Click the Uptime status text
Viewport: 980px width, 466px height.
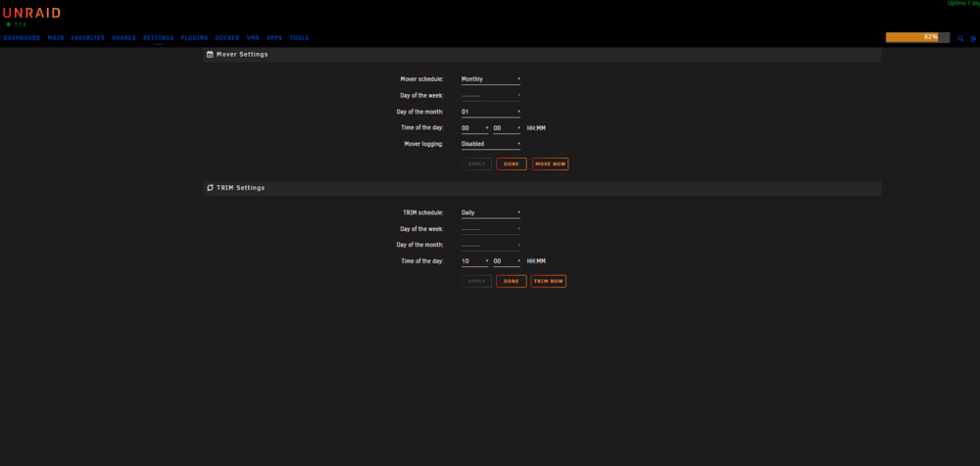pyautogui.click(x=963, y=3)
